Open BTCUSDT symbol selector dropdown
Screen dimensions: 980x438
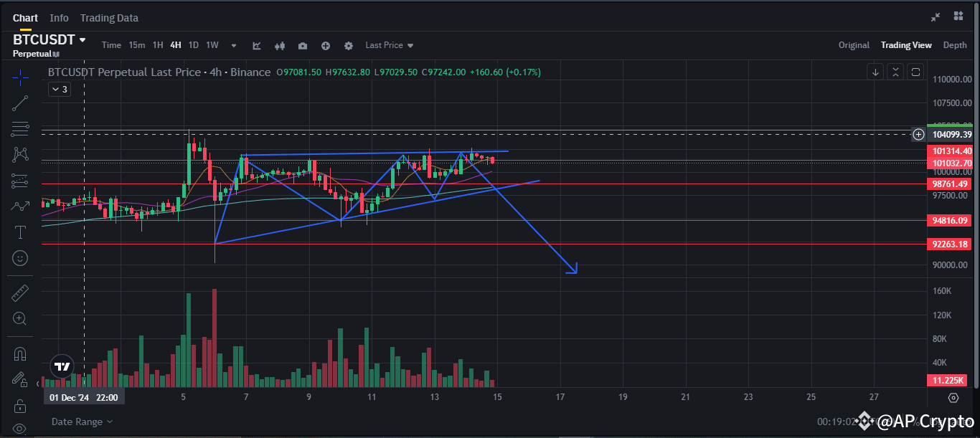click(50, 40)
